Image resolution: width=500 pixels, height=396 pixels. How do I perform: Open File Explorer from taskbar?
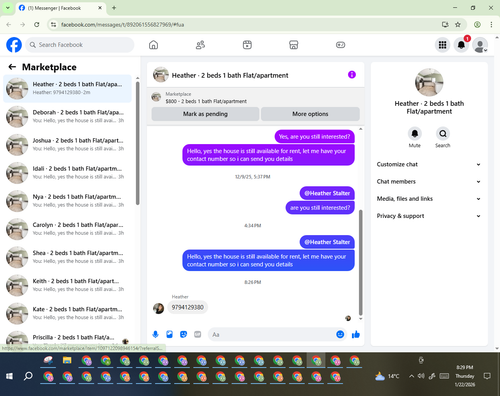[x=67, y=360]
